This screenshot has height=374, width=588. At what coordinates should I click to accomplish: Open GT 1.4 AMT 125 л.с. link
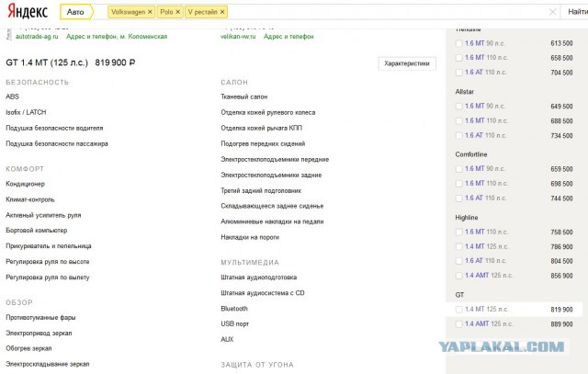[489, 323]
